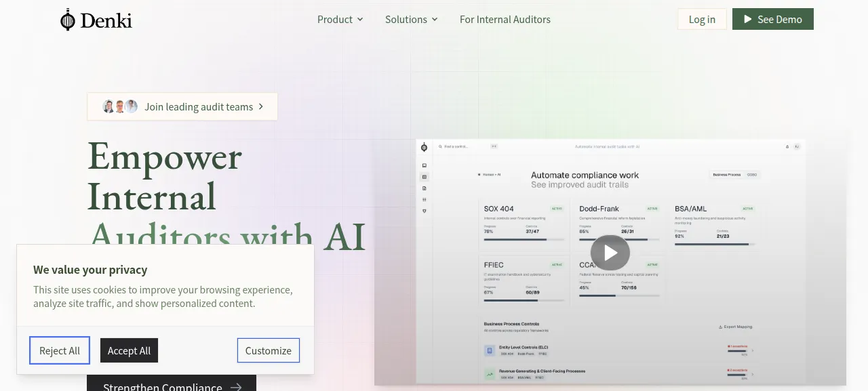Open the For Internal Auditors page
868x391 pixels.
(x=505, y=20)
